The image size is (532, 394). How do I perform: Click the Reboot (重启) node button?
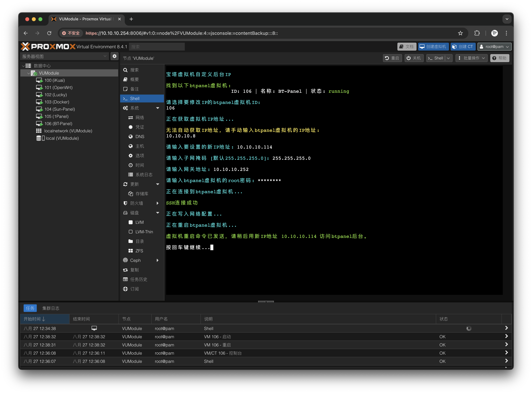(x=392, y=58)
